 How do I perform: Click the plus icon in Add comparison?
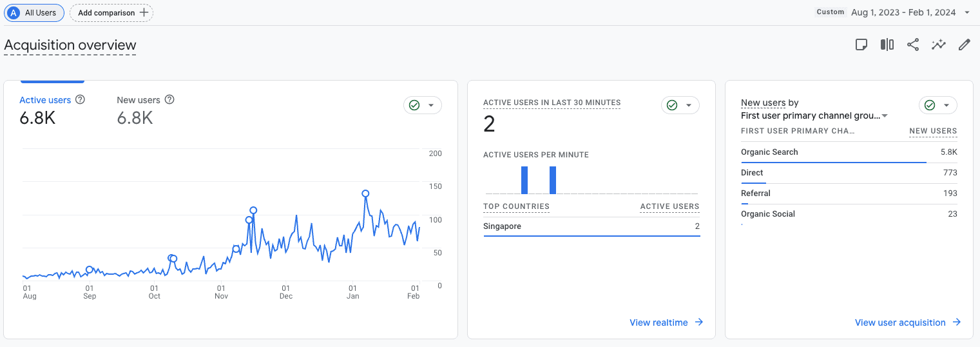[144, 12]
